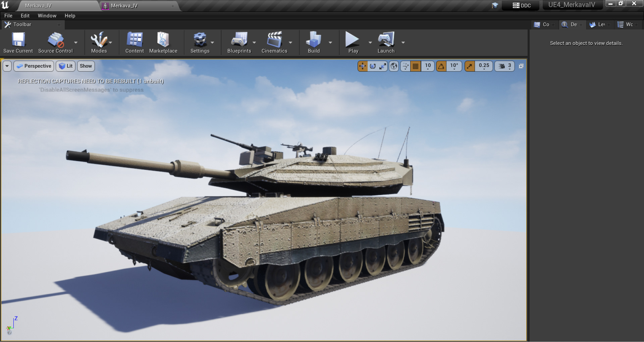Open the Settings gear icon

click(200, 40)
